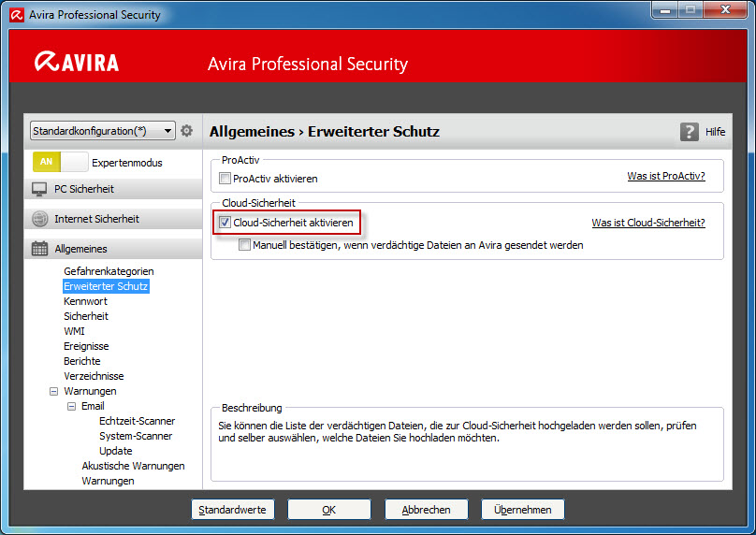Select Verzeichnisse in the tree
Viewport: 756px width, 535px height.
click(94, 376)
